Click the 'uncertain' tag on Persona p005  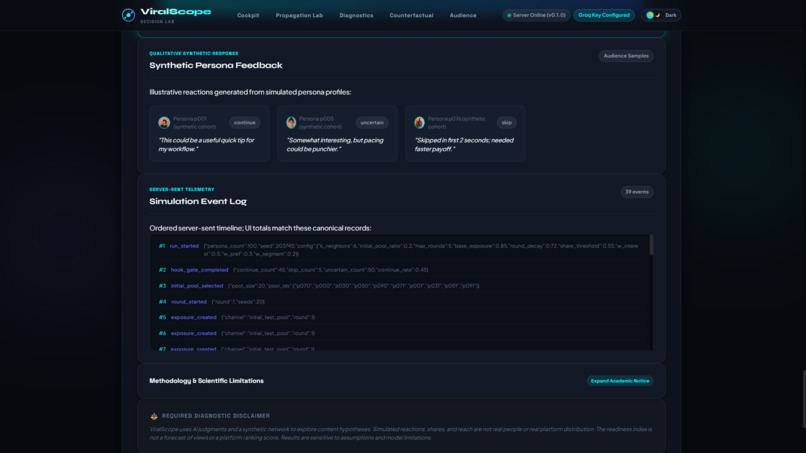(x=372, y=122)
